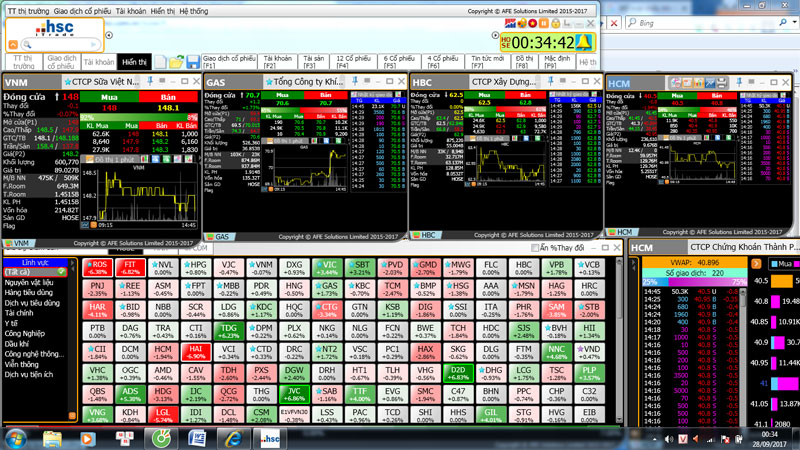Tick the Ẩn %Thay đổi checkbox
The image size is (800, 450).
coord(535,248)
